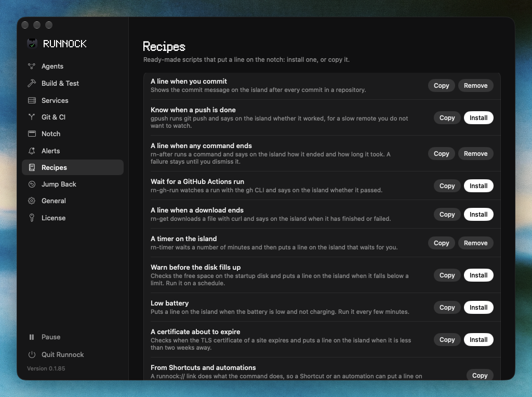
Task: Install the 'A line when a download ends' recipe
Action: [x=478, y=215]
